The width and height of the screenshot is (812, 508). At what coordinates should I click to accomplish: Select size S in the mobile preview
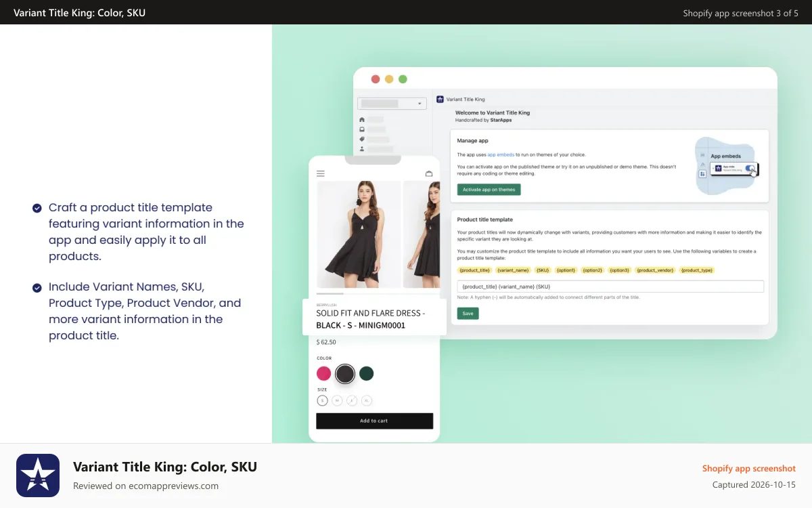coord(323,400)
